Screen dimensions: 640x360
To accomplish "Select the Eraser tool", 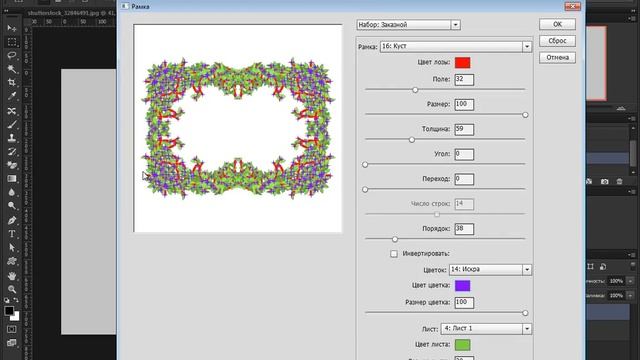I will tap(12, 165).
